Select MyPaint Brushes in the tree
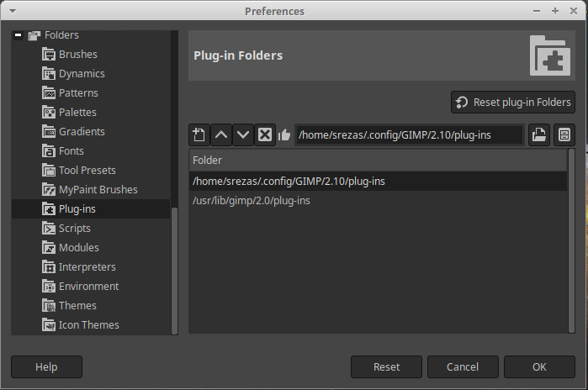The image size is (588, 390). click(98, 190)
